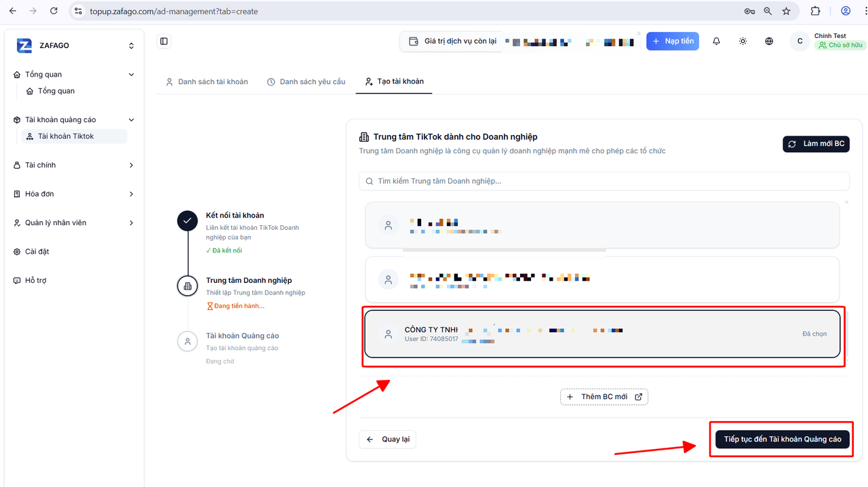Open the password manager key icon
Screen dimensions: 868x487
[749, 11]
